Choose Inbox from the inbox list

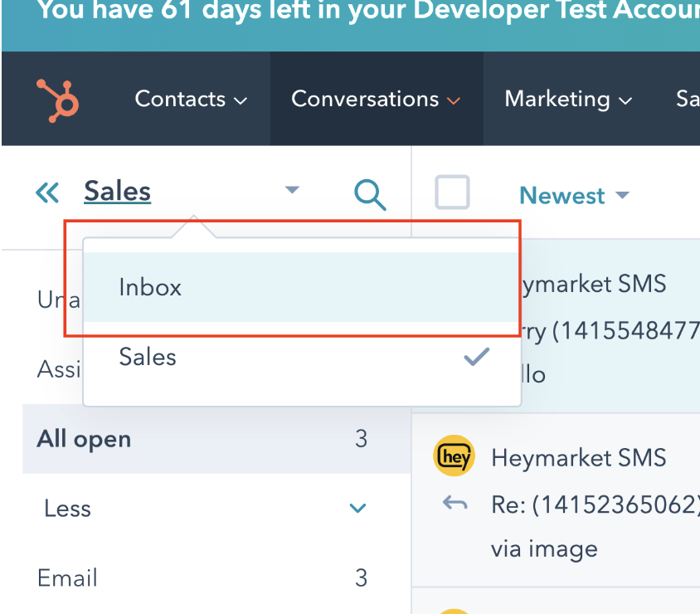[302, 287]
